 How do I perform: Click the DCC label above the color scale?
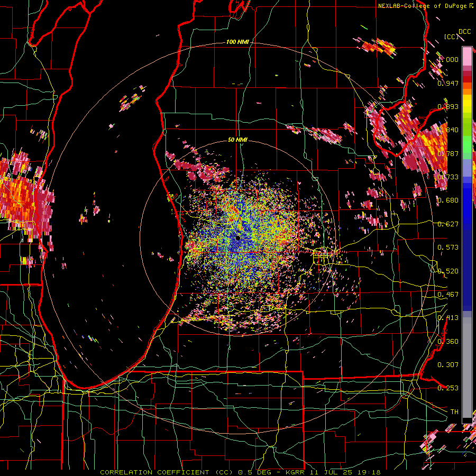pyautogui.click(x=464, y=32)
